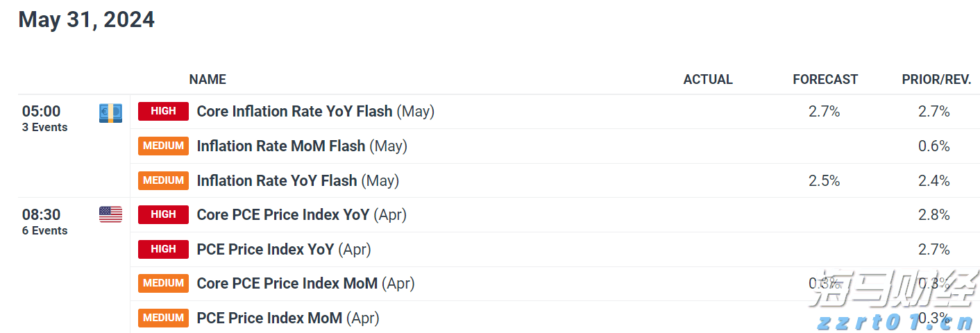
Task: Select the PRIOR/REV. column header
Action: 936,80
